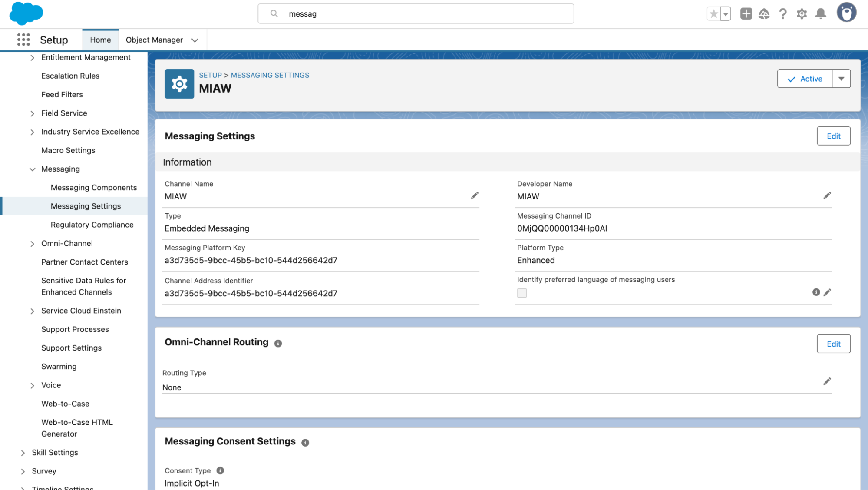This screenshot has width=868, height=490.
Task: Click Edit in Omni-Channel Routing section
Action: (x=834, y=344)
